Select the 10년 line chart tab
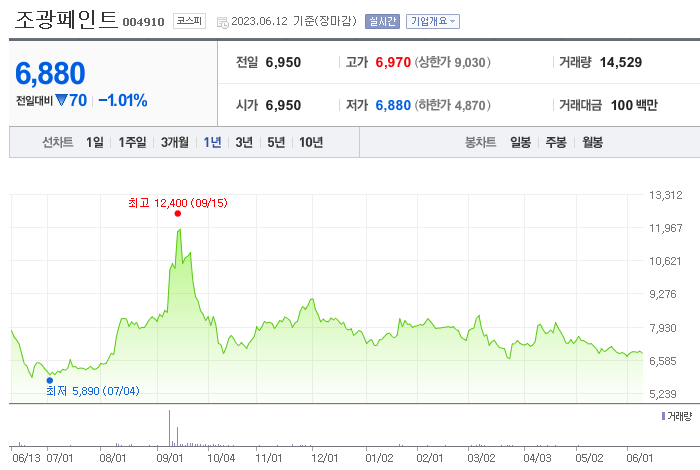Image resolution: width=700 pixels, height=470 pixels. coord(311,142)
